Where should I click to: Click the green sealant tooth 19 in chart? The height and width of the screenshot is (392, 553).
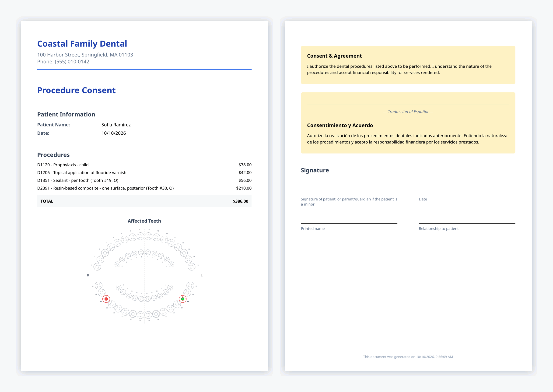click(x=183, y=299)
